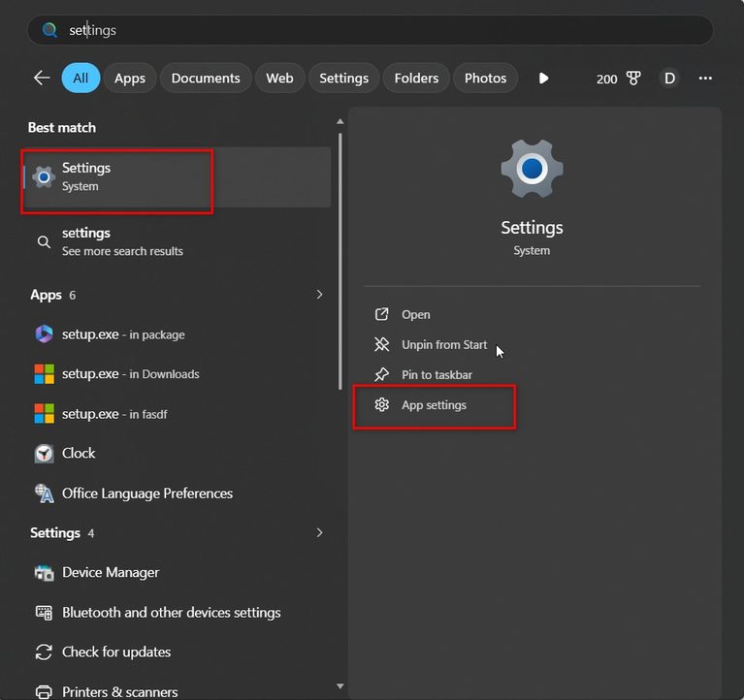
Task: Open App settings
Action: (x=434, y=405)
